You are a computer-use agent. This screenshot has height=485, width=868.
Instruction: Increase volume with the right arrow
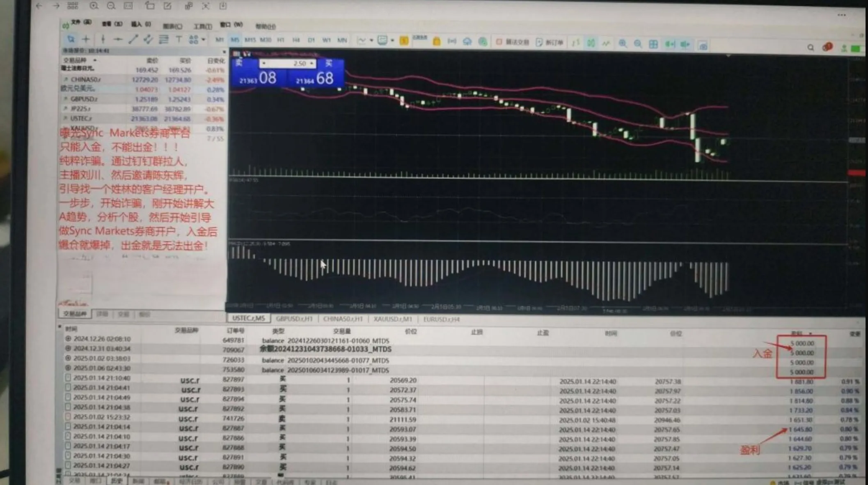pos(312,63)
